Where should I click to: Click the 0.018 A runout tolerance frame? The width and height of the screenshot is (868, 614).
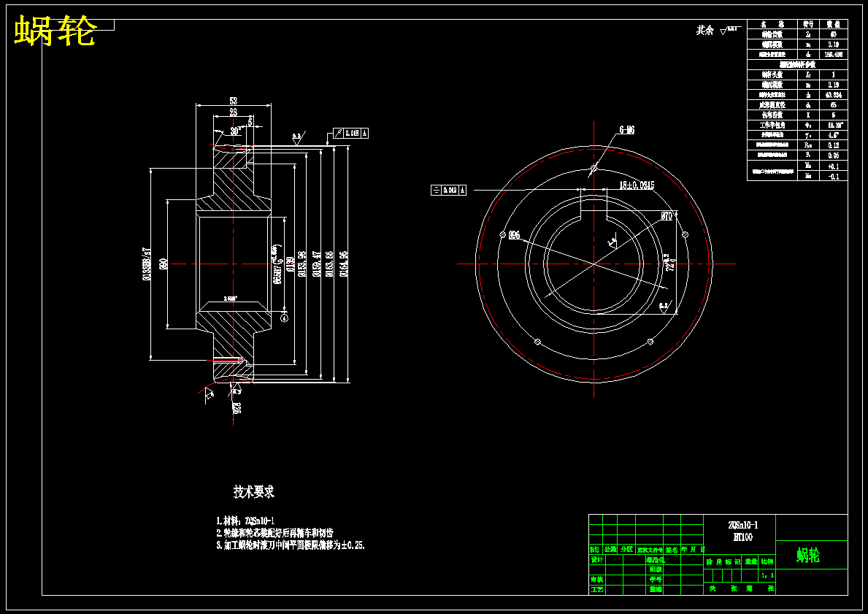[x=350, y=133]
